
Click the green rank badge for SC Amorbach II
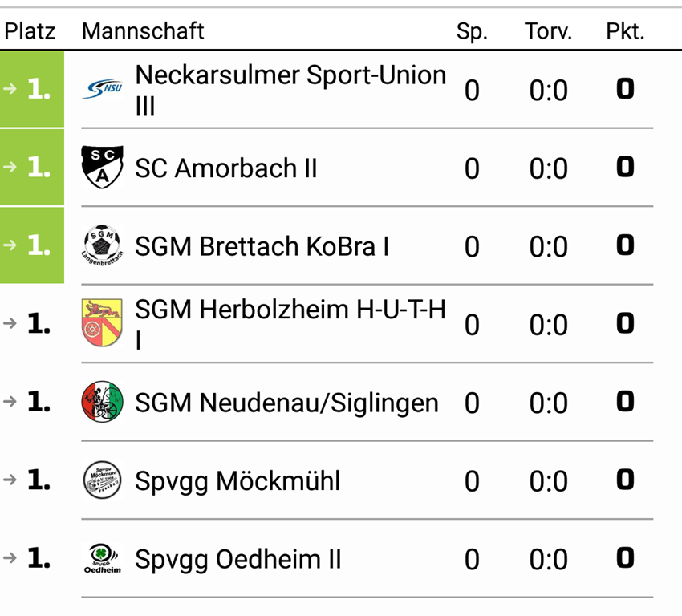[32, 167]
